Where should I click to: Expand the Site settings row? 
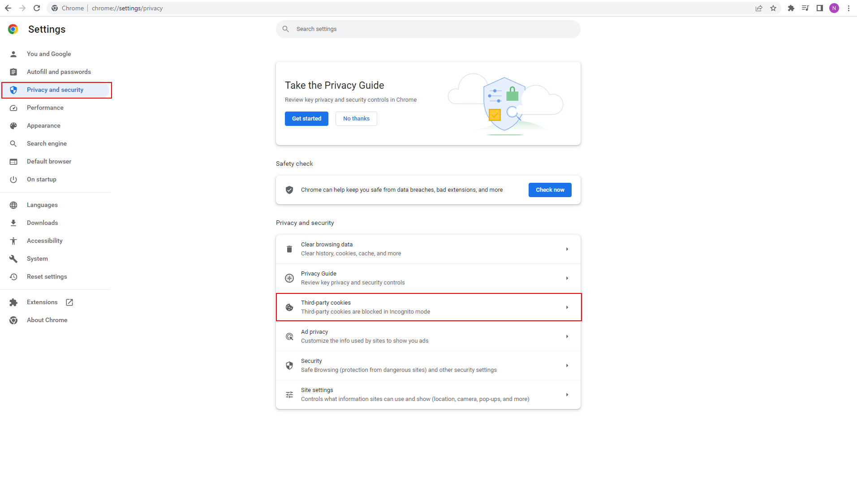[x=428, y=395]
